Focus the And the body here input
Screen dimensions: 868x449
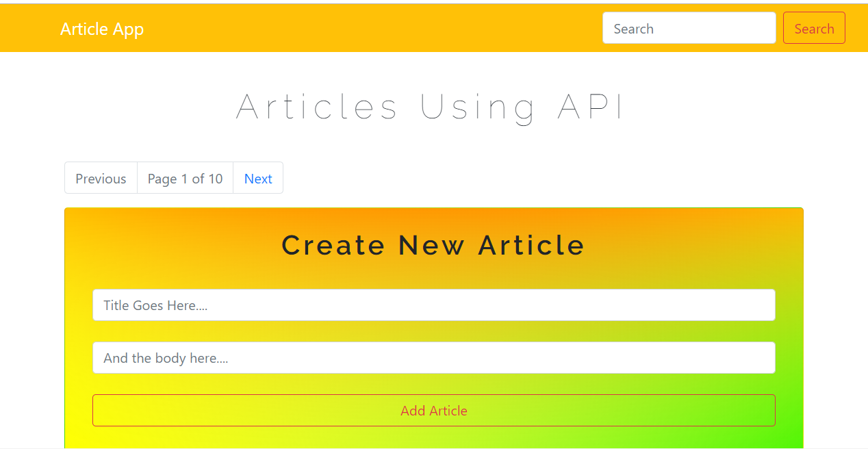(433, 358)
